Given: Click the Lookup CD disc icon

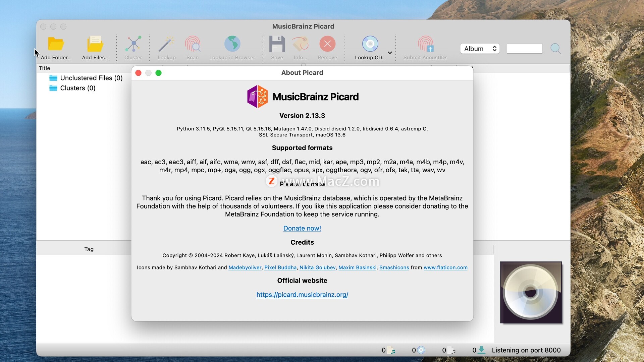Looking at the screenshot, I should (370, 44).
